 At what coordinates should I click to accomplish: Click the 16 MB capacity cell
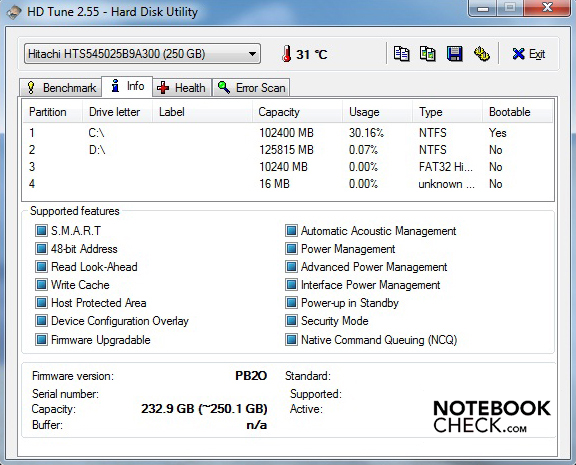[274, 184]
